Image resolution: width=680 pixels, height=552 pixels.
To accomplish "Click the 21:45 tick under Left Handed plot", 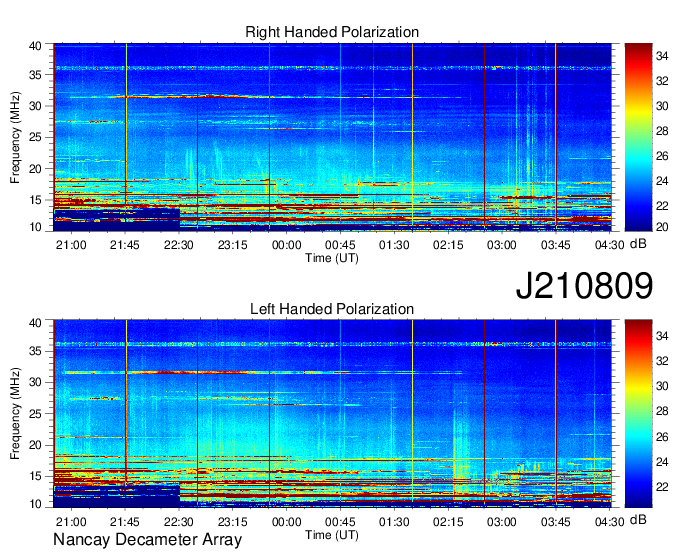I will coord(125,521).
